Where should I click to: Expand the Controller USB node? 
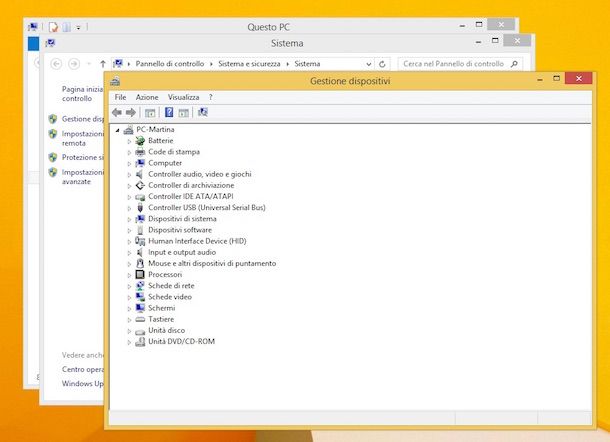[x=129, y=208]
